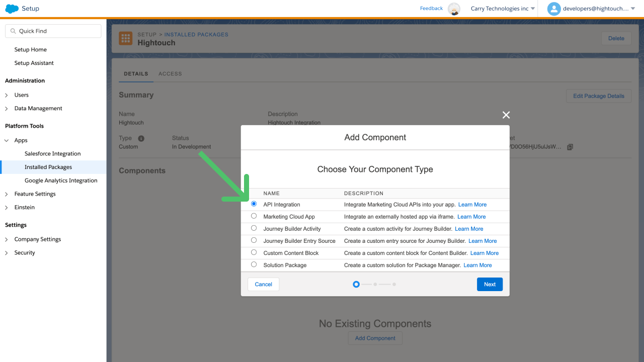Select Journey Builder Entry Source radio button
This screenshot has width=644, height=362.
tap(254, 240)
